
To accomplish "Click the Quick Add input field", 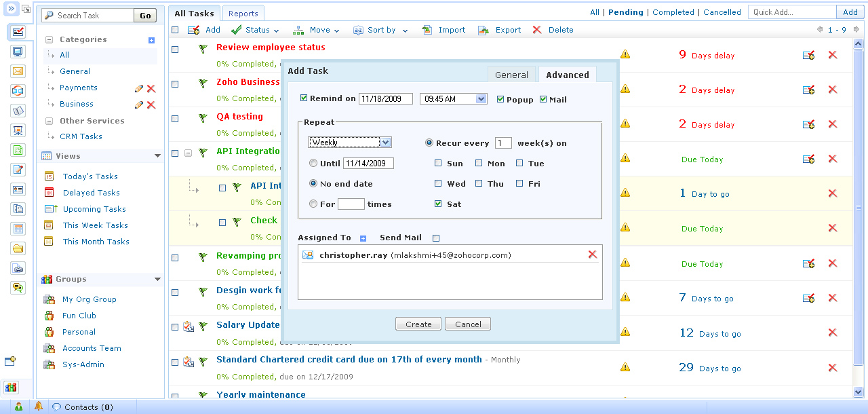I will pyautogui.click(x=791, y=12).
